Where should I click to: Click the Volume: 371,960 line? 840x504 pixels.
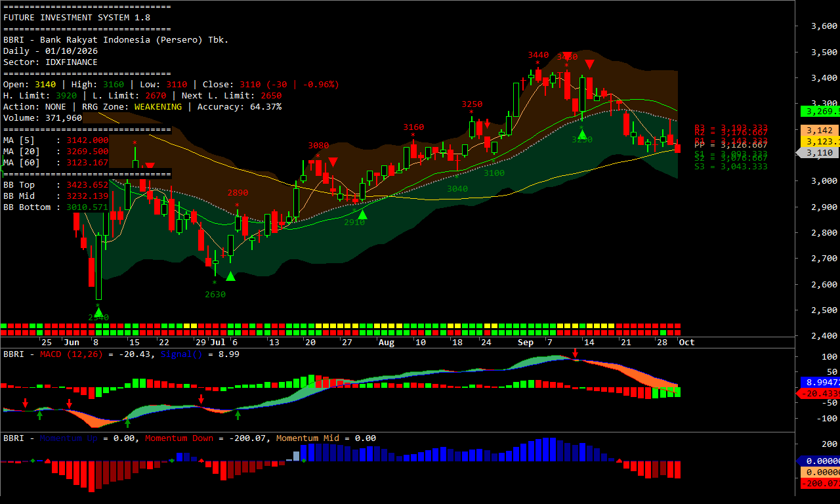pyautogui.click(x=43, y=118)
